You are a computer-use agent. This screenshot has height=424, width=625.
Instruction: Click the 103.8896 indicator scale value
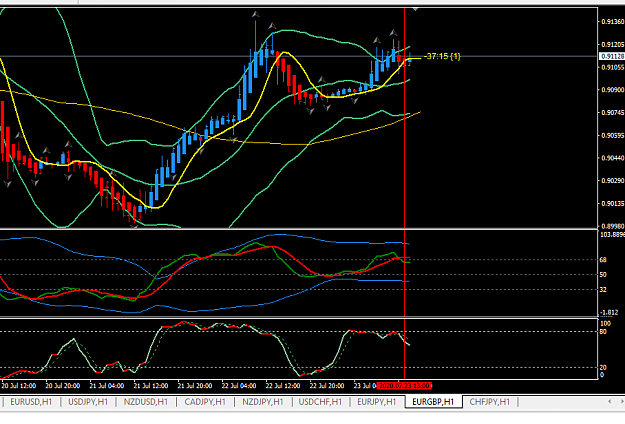[x=613, y=235]
